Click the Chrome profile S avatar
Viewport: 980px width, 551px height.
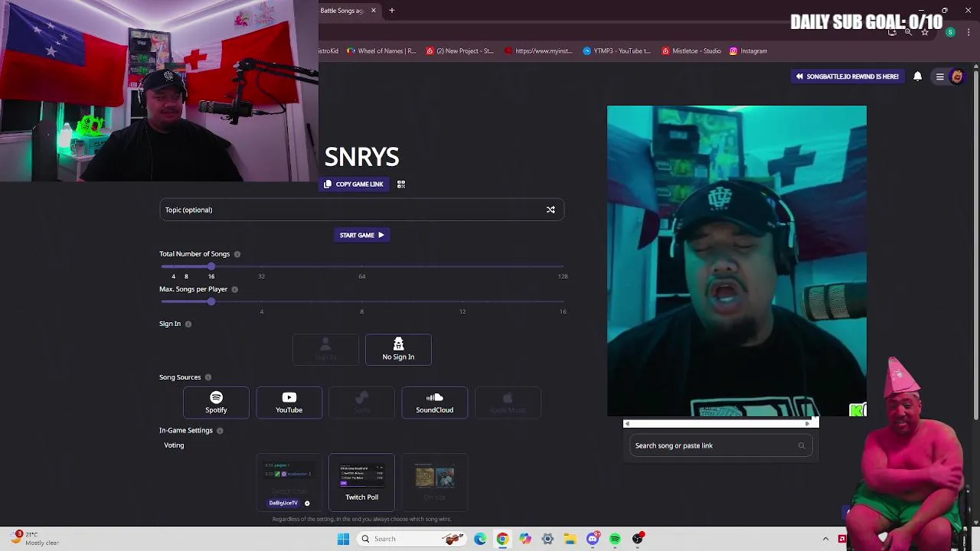(x=950, y=32)
